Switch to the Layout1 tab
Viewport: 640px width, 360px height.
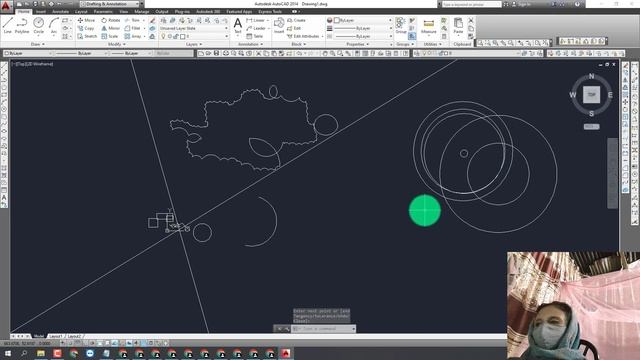coord(56,336)
